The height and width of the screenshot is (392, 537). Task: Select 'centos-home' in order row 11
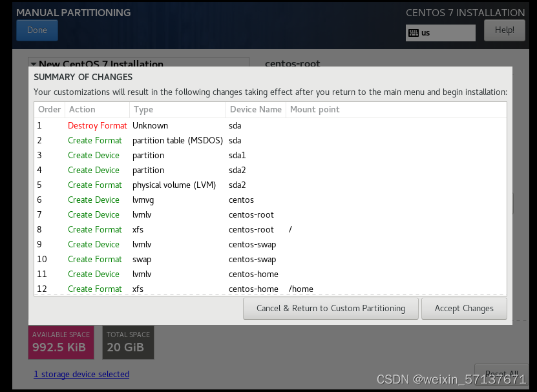point(253,274)
